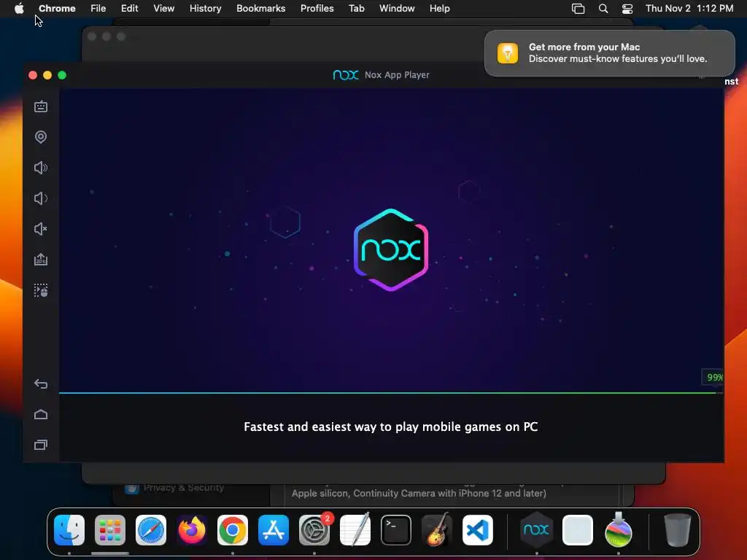Image resolution: width=747 pixels, height=560 pixels.
Task: Click the loading progress bar
Action: click(x=391, y=393)
